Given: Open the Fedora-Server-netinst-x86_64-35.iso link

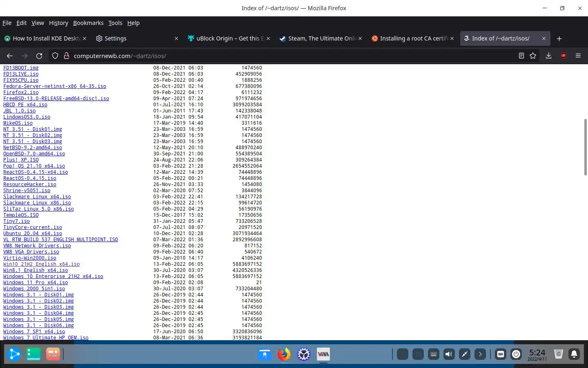Looking at the screenshot, I should click(x=55, y=86).
